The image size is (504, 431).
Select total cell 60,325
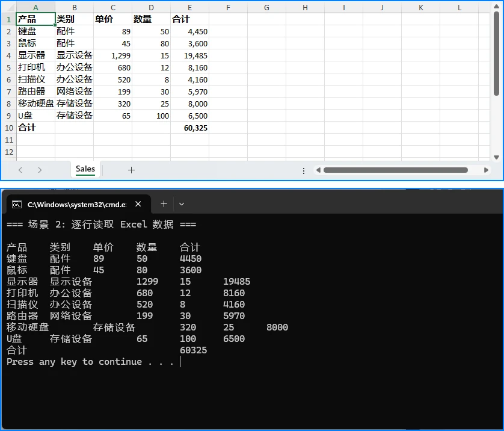[x=189, y=128]
